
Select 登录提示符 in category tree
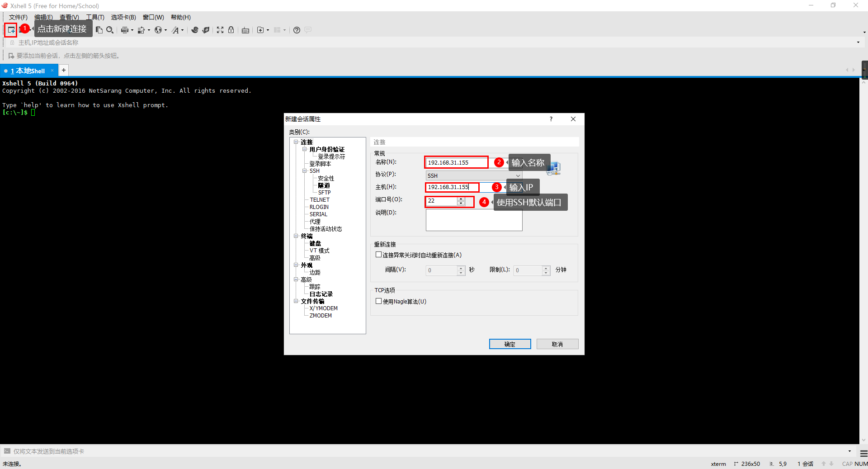click(331, 156)
